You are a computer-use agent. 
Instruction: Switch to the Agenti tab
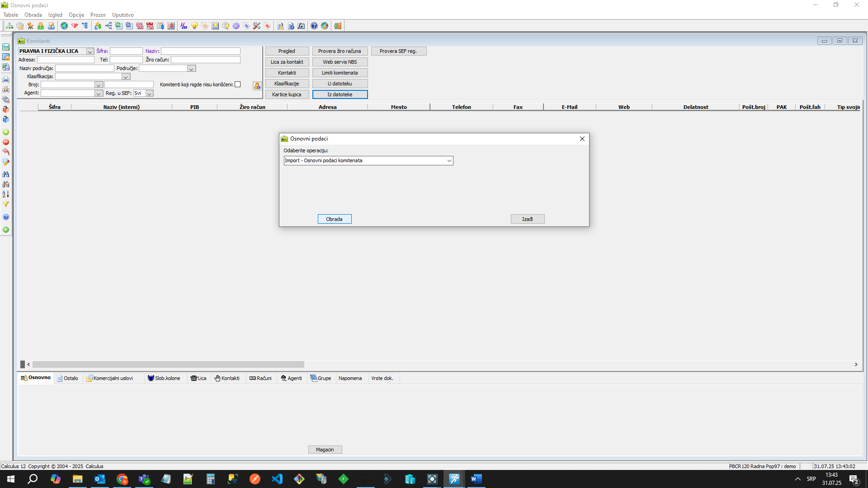(x=291, y=379)
